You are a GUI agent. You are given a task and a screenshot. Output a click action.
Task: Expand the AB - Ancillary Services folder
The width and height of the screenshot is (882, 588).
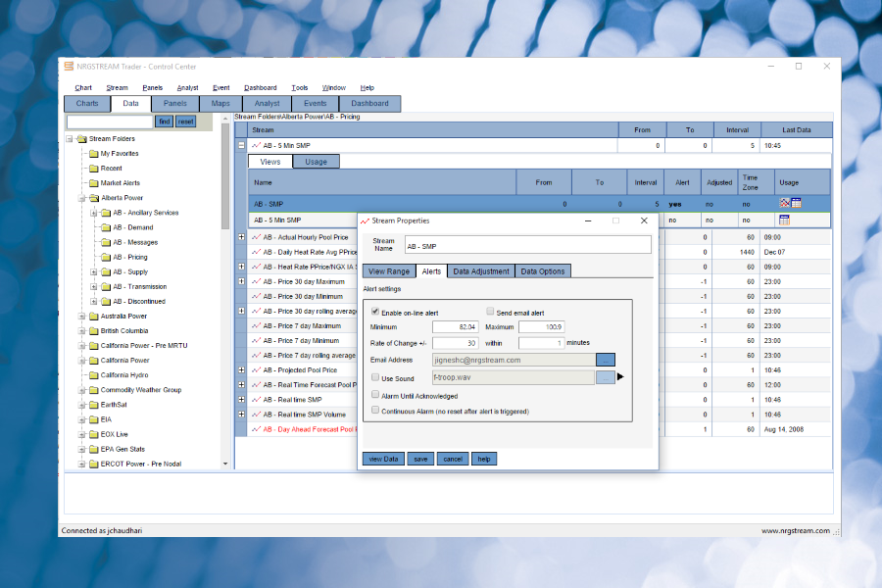(94, 213)
